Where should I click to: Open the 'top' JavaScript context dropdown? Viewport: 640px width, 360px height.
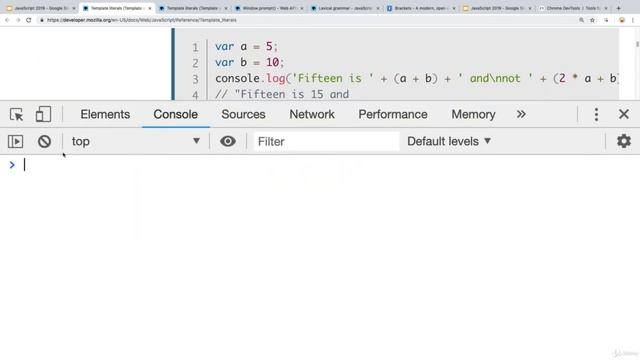(136, 142)
